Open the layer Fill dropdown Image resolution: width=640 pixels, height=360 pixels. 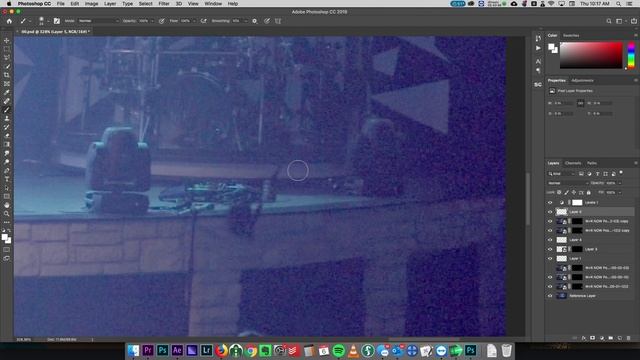coord(620,192)
